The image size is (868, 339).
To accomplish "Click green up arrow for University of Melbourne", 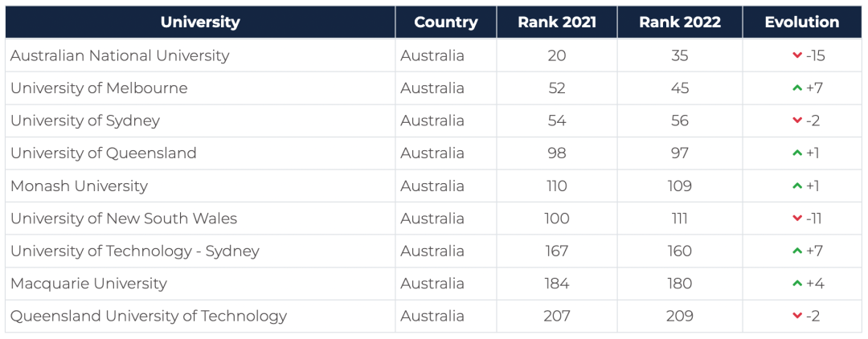I will [797, 88].
